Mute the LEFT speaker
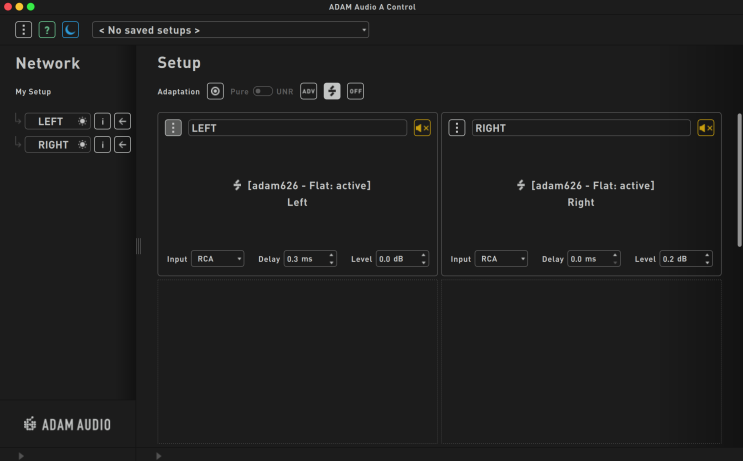Image resolution: width=743 pixels, height=461 pixels. pos(422,127)
